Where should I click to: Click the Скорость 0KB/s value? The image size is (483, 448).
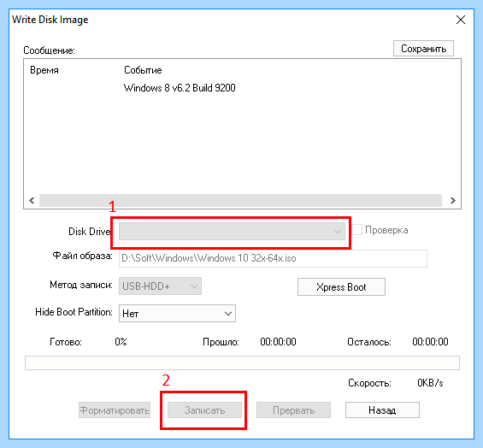click(430, 383)
